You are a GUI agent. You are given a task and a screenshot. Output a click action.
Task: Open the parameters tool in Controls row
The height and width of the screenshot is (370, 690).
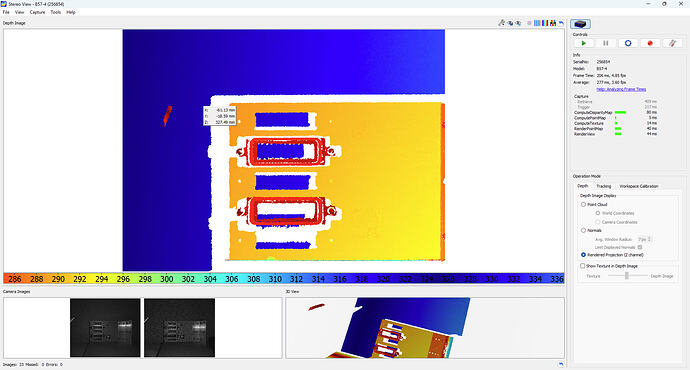(672, 43)
